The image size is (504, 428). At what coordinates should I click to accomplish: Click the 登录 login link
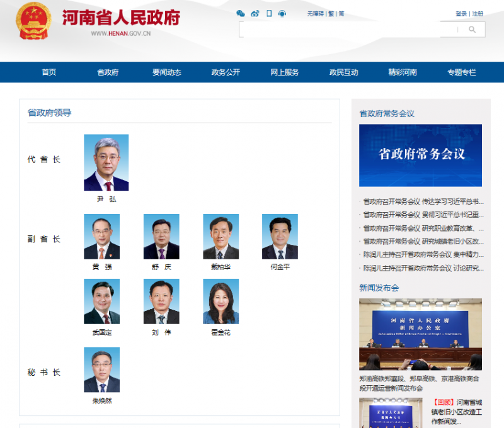coord(461,14)
